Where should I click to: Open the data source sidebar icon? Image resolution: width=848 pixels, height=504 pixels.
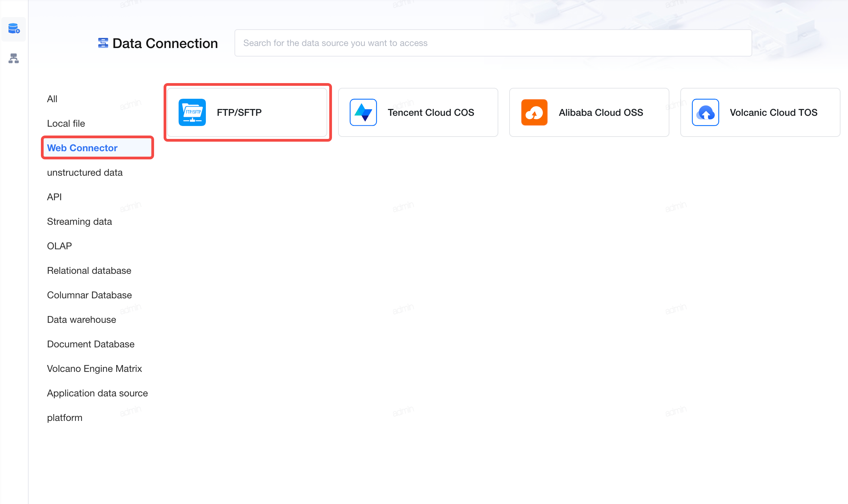pyautogui.click(x=14, y=29)
